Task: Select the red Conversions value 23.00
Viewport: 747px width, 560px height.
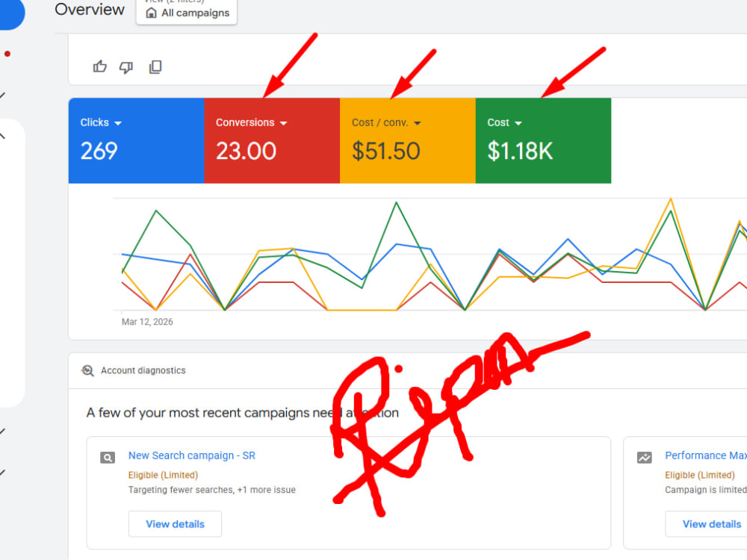Action: 246,151
